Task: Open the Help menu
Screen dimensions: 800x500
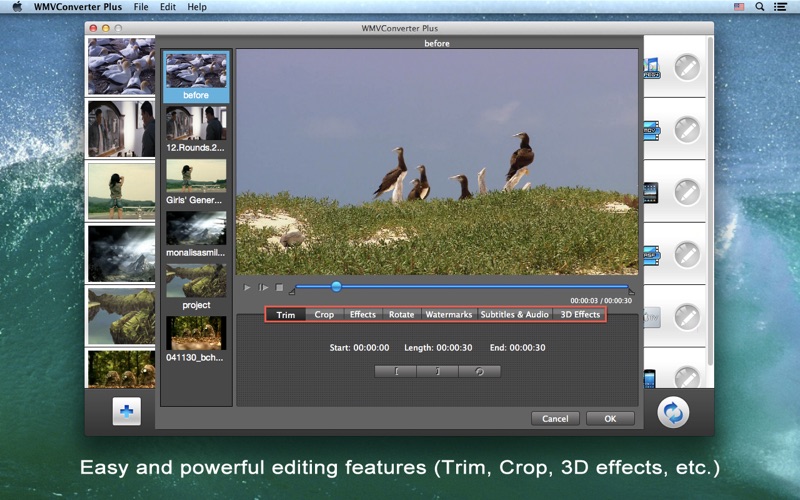Action: click(x=197, y=7)
